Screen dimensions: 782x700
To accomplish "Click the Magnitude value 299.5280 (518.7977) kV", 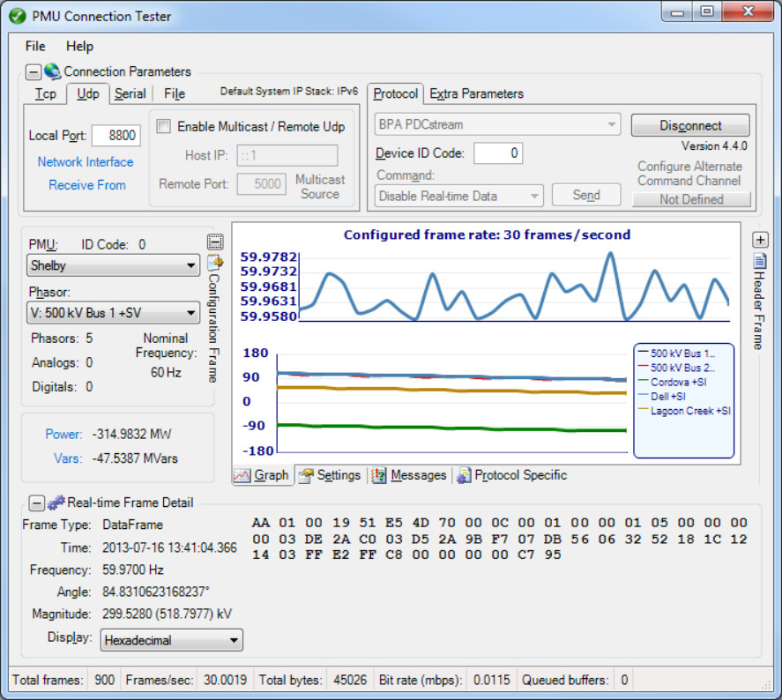I will click(x=167, y=614).
